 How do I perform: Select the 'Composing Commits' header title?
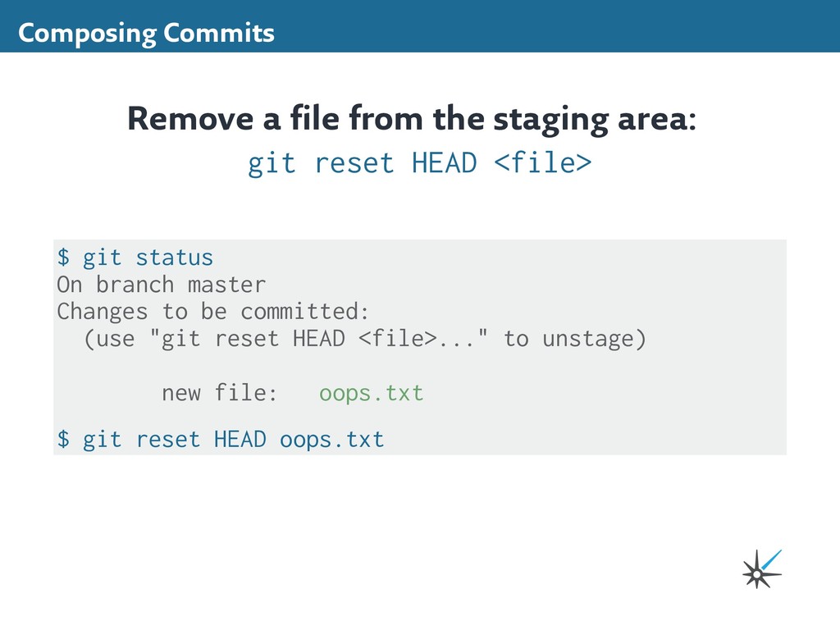click(x=146, y=33)
